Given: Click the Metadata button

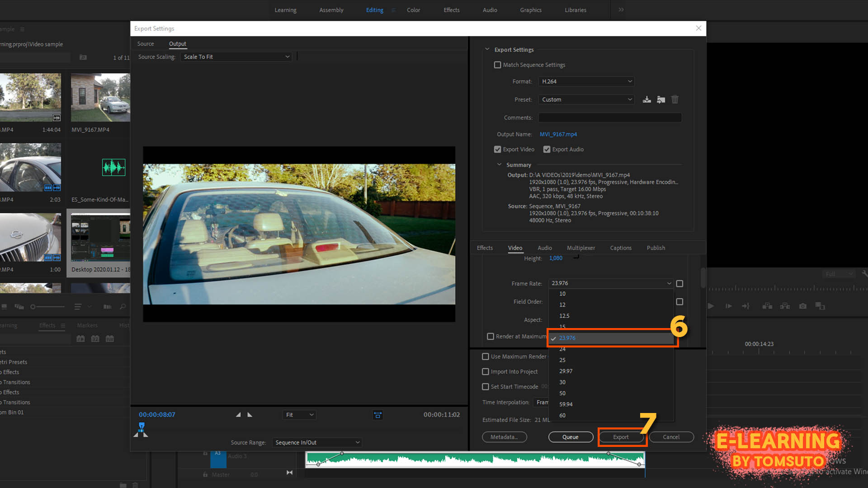Looking at the screenshot, I should (x=504, y=437).
